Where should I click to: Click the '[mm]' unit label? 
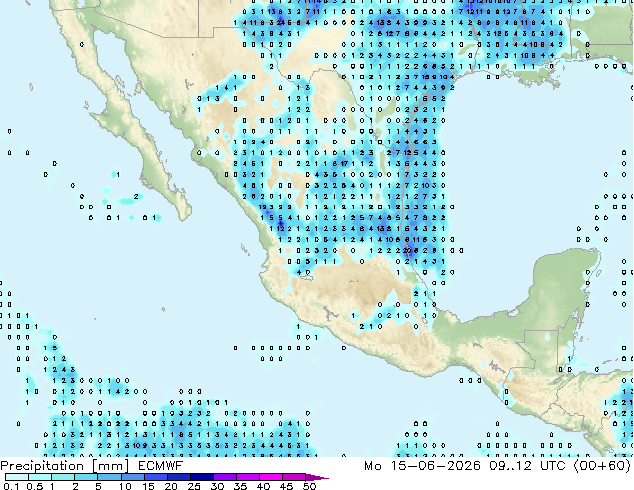[x=111, y=466]
